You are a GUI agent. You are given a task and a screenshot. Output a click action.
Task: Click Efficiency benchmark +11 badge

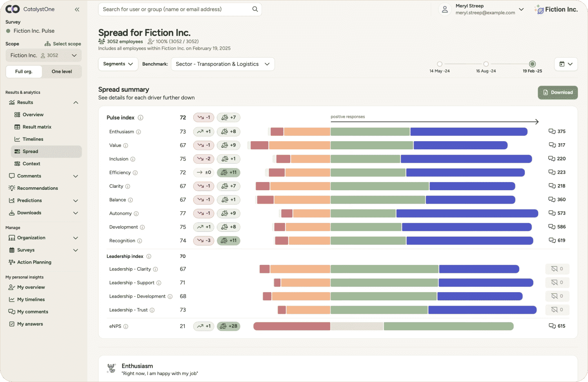[x=229, y=172]
